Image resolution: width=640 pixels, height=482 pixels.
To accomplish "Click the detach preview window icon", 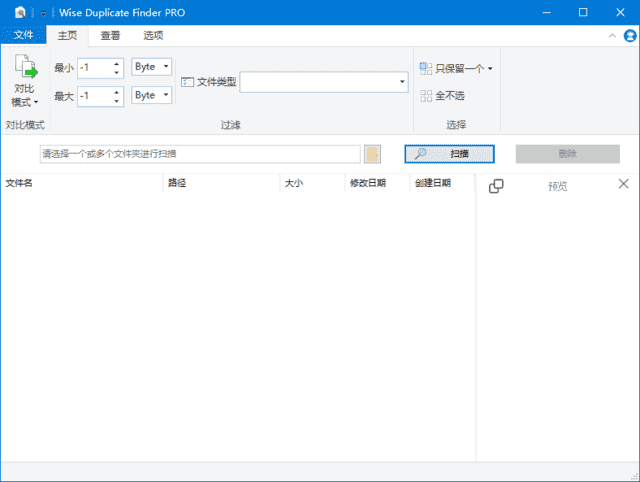I will 496,185.
